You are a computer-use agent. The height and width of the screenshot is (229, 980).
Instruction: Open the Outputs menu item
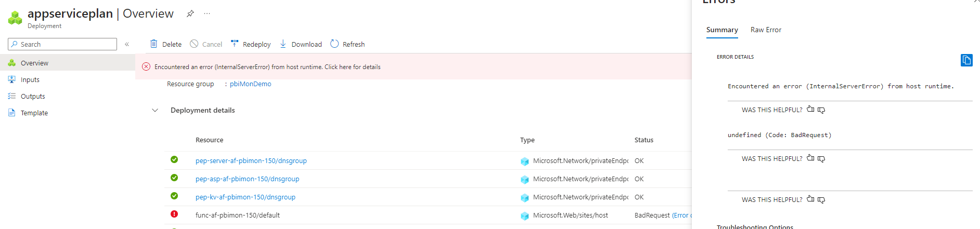pyautogui.click(x=68, y=96)
